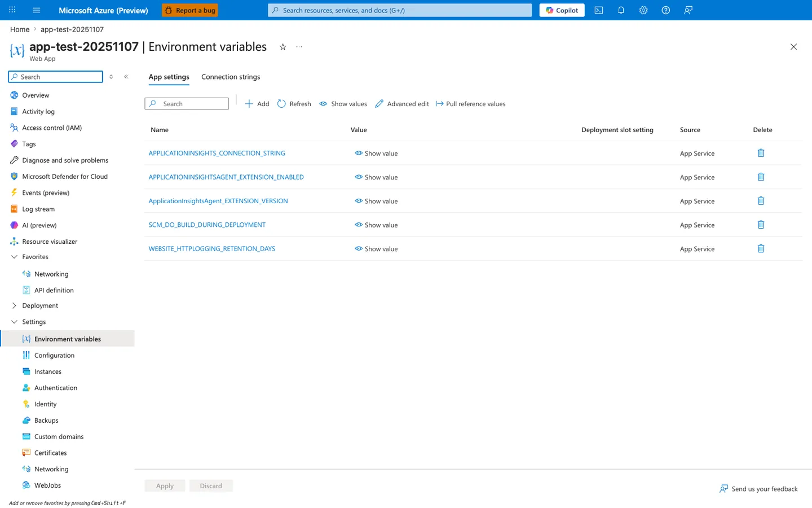Go to Home breadcrumb
Screen dimensions: 812x508
tap(20, 29)
